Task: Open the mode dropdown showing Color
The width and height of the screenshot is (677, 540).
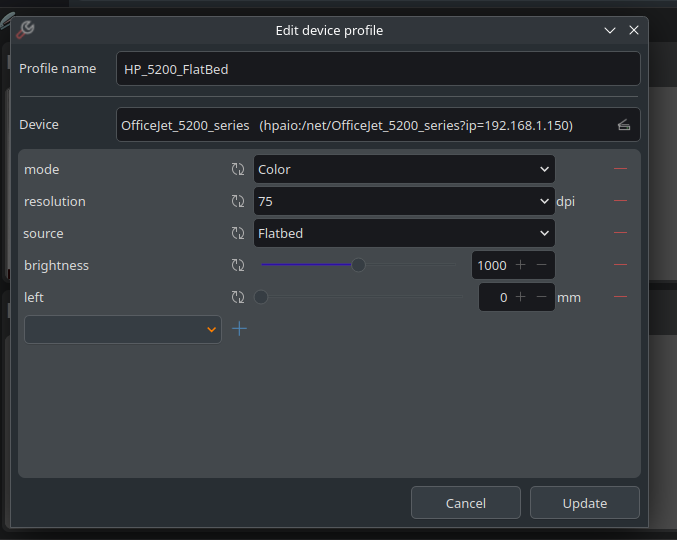Action: point(403,169)
